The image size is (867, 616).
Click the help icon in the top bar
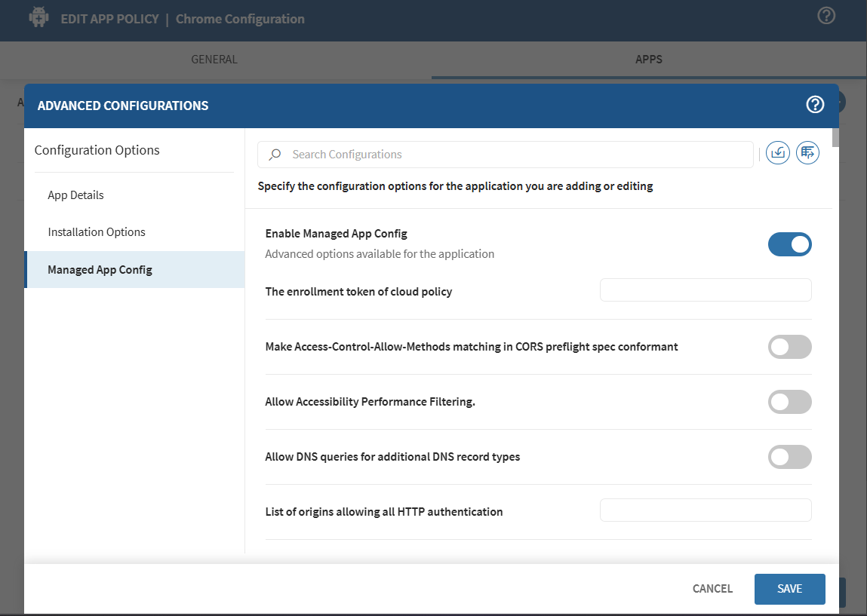825,16
